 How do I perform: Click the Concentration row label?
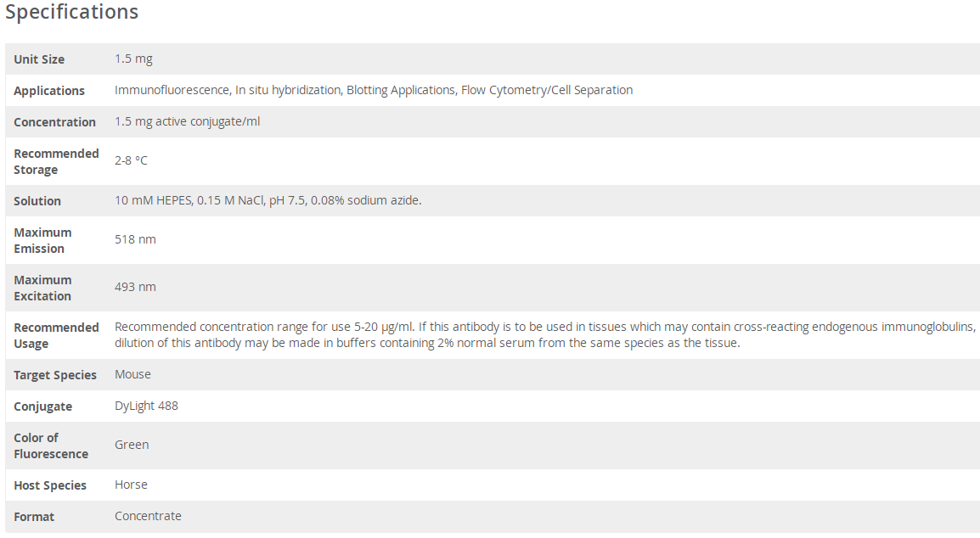pos(54,122)
